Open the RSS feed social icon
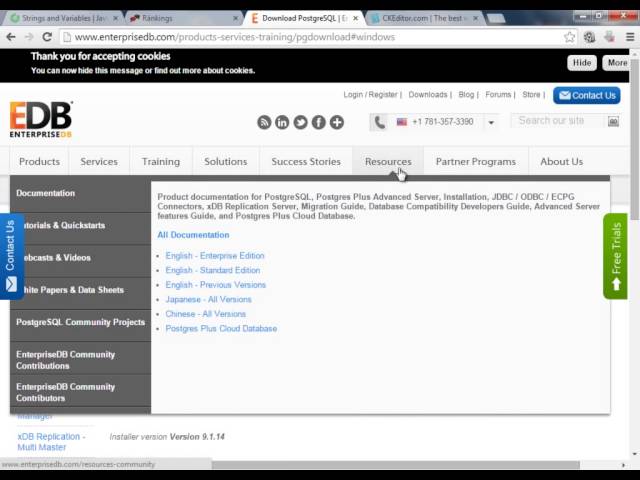The image size is (640, 480). (x=264, y=122)
